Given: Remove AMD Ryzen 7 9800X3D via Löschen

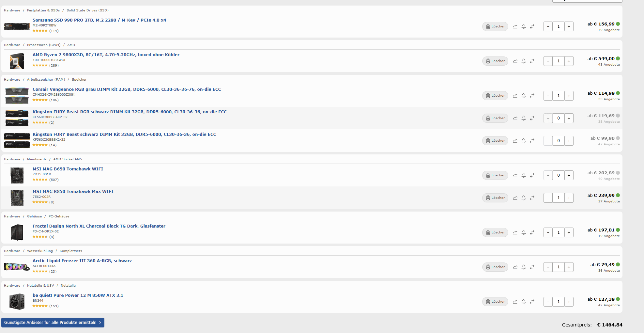Looking at the screenshot, I should click(x=495, y=61).
